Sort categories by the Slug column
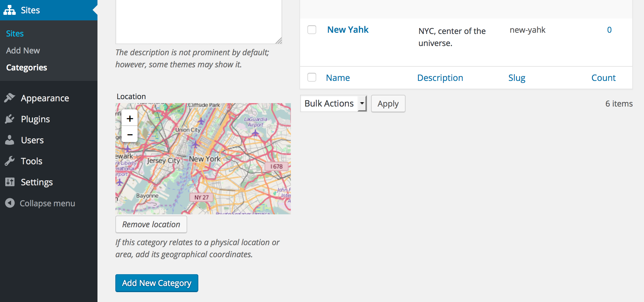The width and height of the screenshot is (644, 302). click(517, 78)
